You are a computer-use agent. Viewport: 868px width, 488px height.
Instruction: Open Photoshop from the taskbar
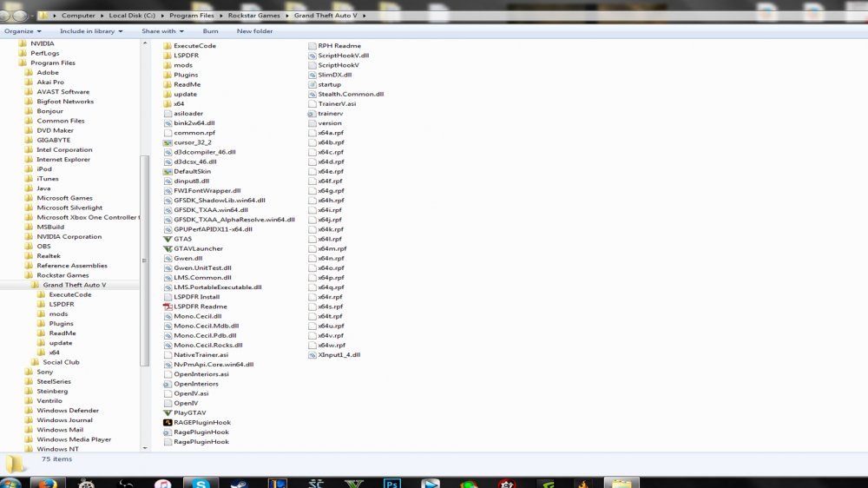[392, 483]
